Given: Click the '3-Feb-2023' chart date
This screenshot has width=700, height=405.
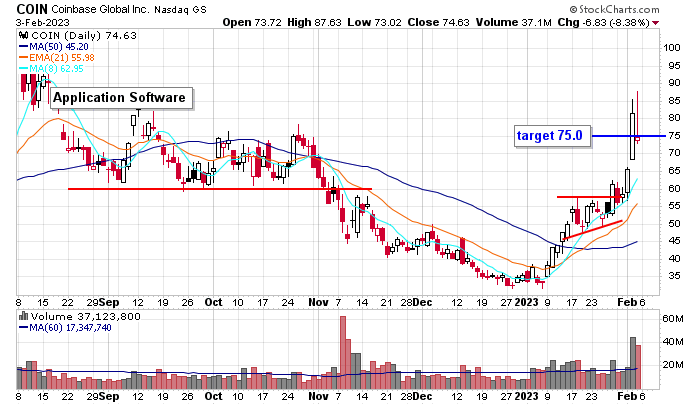Looking at the screenshot, I should [x=43, y=22].
